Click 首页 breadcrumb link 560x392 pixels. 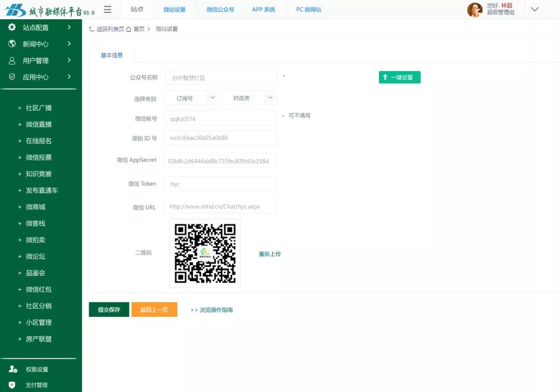(139, 29)
